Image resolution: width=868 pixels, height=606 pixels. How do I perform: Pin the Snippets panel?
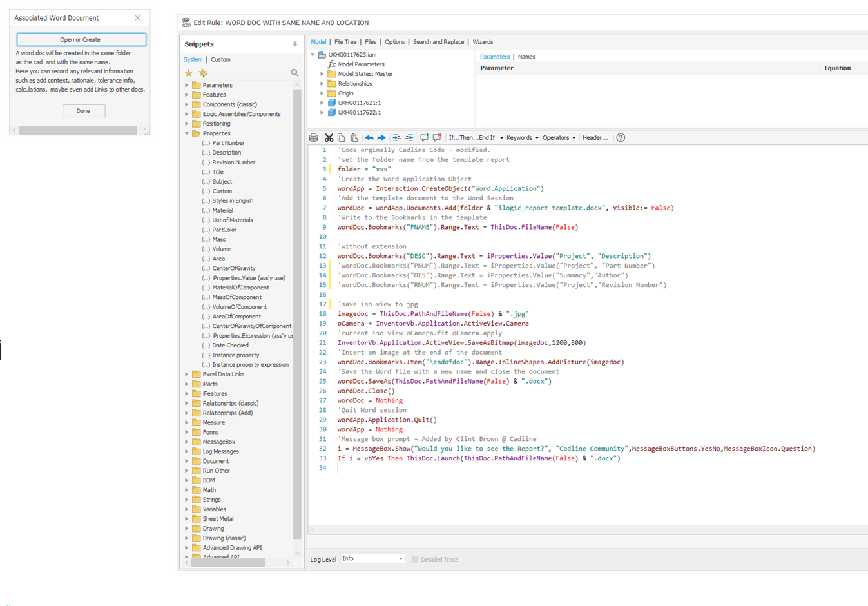295,44
